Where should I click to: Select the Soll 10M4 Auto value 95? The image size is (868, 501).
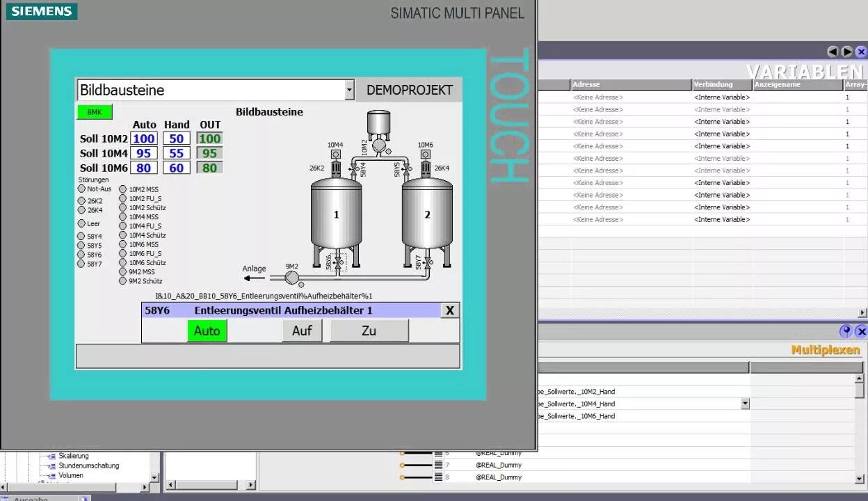tap(144, 153)
